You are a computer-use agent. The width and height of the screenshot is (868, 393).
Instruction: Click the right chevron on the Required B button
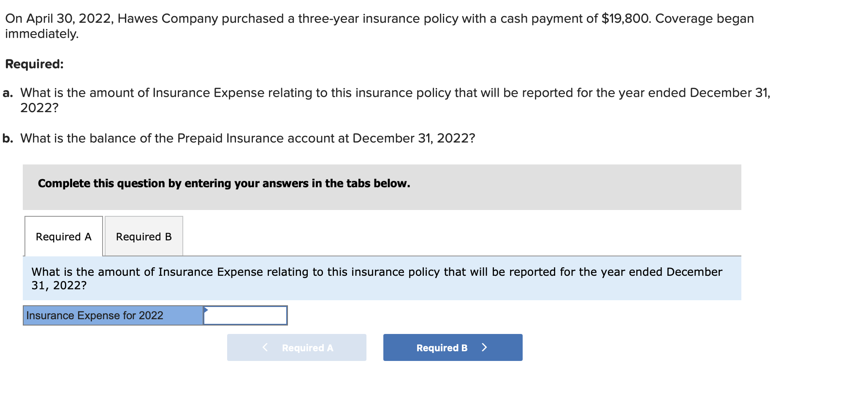pyautogui.click(x=484, y=347)
